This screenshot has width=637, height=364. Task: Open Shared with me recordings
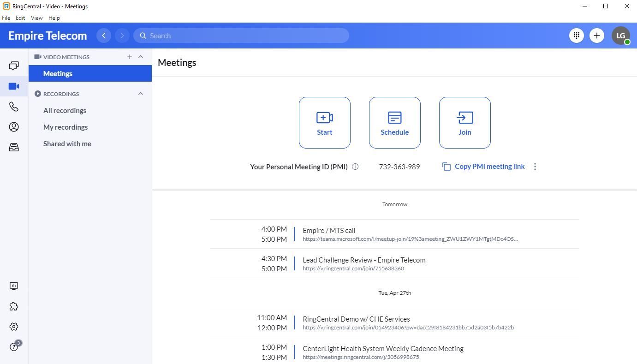click(67, 143)
